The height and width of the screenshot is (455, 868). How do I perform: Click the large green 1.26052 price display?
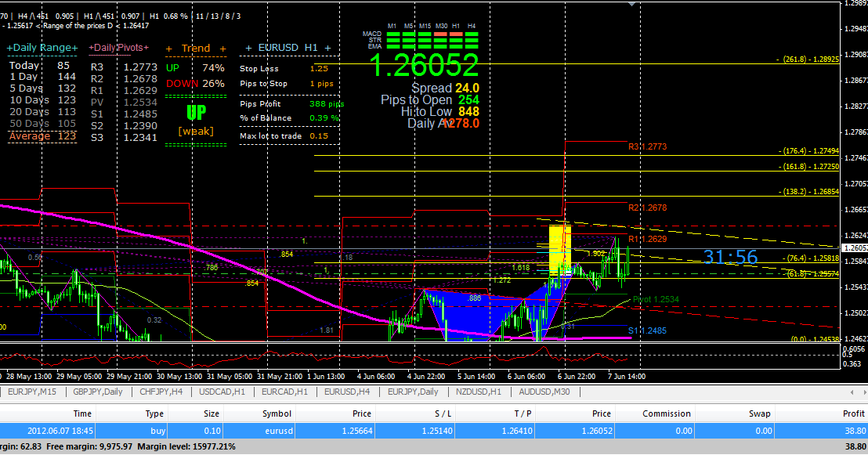pos(424,65)
